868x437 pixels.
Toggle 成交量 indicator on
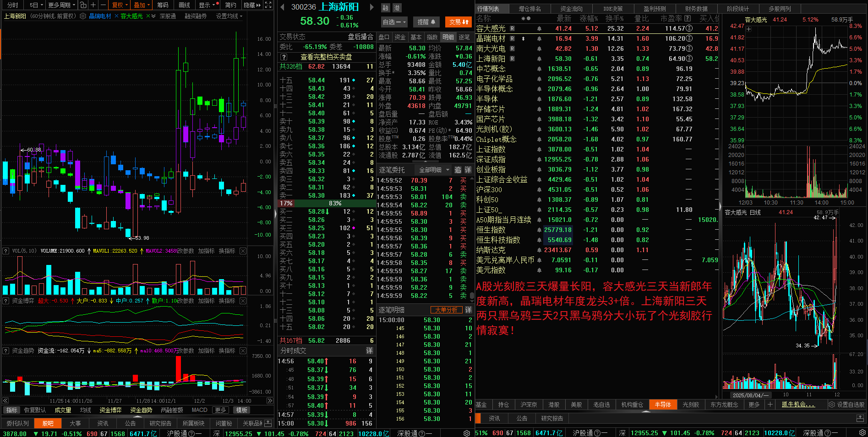(63, 410)
